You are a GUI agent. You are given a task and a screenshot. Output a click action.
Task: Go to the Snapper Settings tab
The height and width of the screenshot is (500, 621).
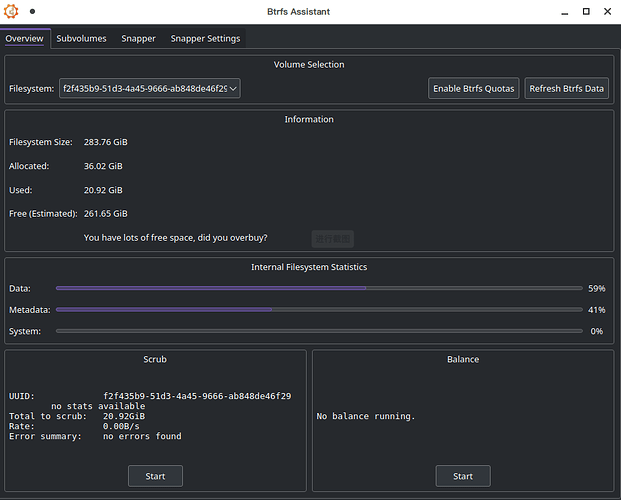pos(205,38)
